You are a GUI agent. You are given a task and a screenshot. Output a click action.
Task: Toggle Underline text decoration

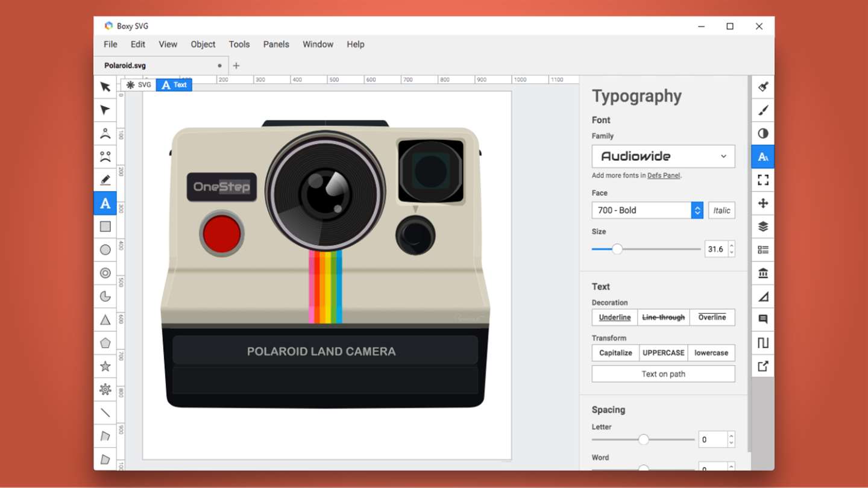click(x=615, y=318)
